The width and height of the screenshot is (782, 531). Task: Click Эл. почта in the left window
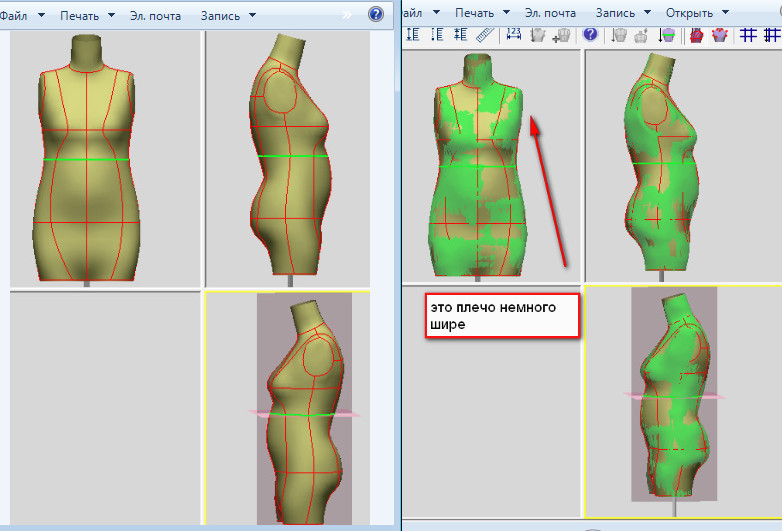[x=155, y=16]
